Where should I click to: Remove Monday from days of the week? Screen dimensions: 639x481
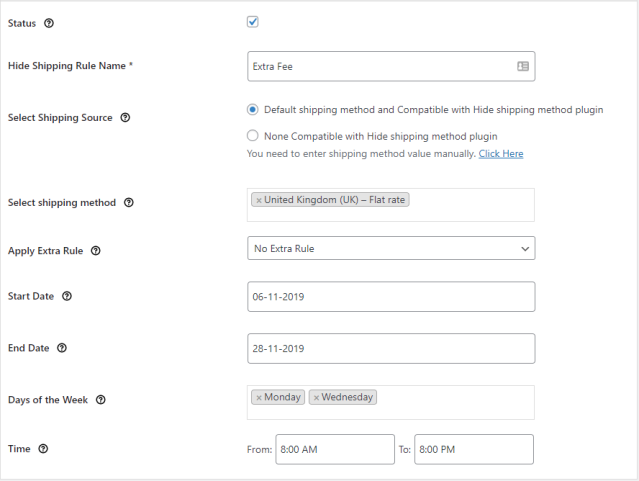click(x=259, y=397)
